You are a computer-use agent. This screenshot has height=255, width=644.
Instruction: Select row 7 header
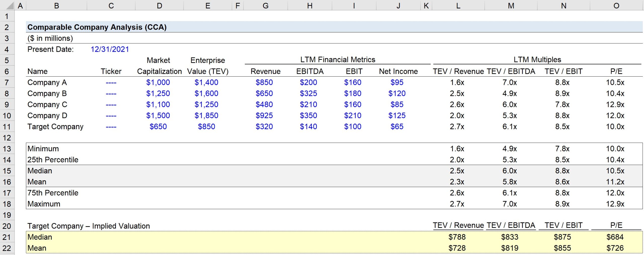(7, 82)
